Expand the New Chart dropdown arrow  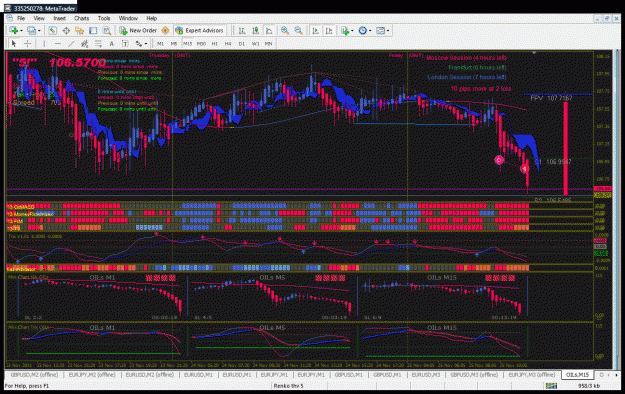(21, 31)
